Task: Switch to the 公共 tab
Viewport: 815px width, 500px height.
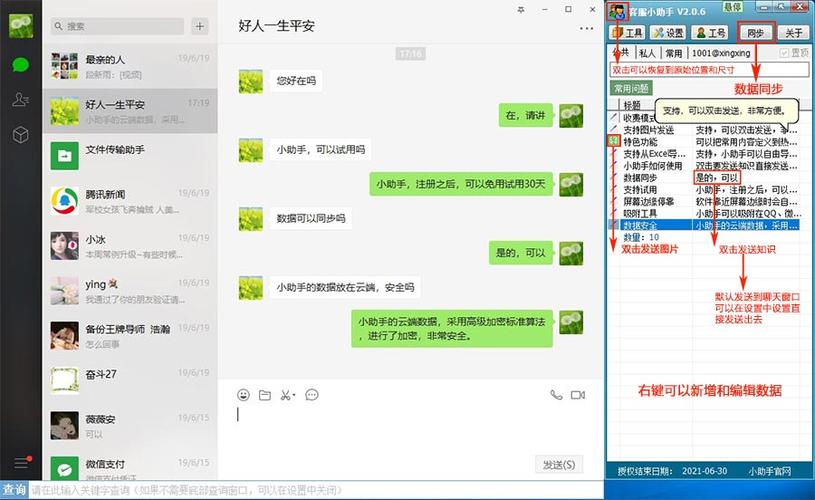Action: [x=621, y=53]
